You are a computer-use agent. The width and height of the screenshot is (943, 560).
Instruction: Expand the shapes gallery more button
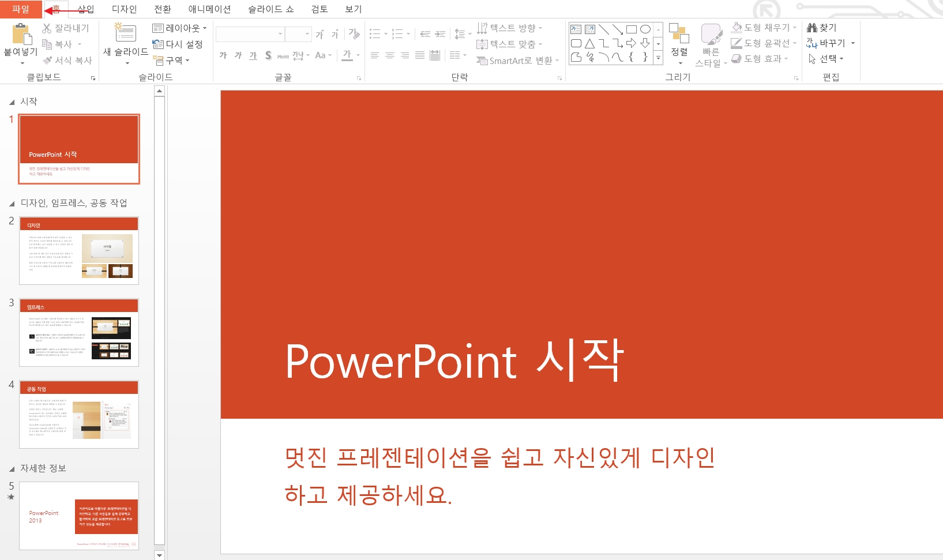tap(658, 58)
